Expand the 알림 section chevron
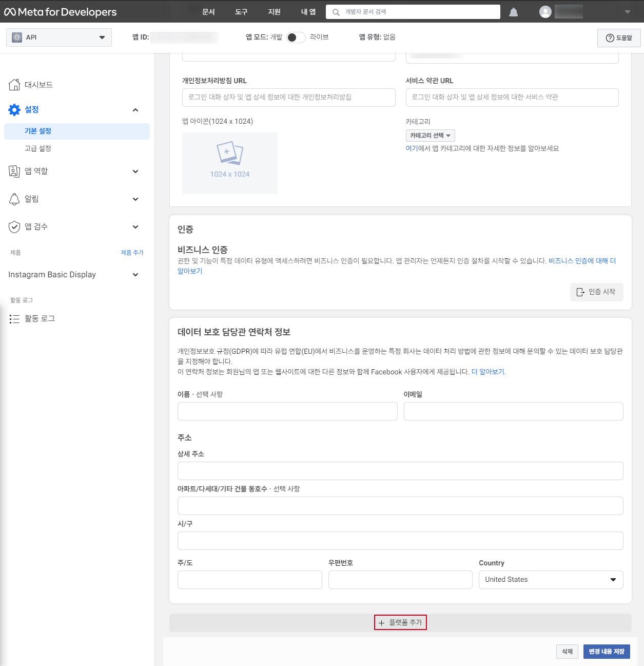The width and height of the screenshot is (644, 666). (135, 199)
